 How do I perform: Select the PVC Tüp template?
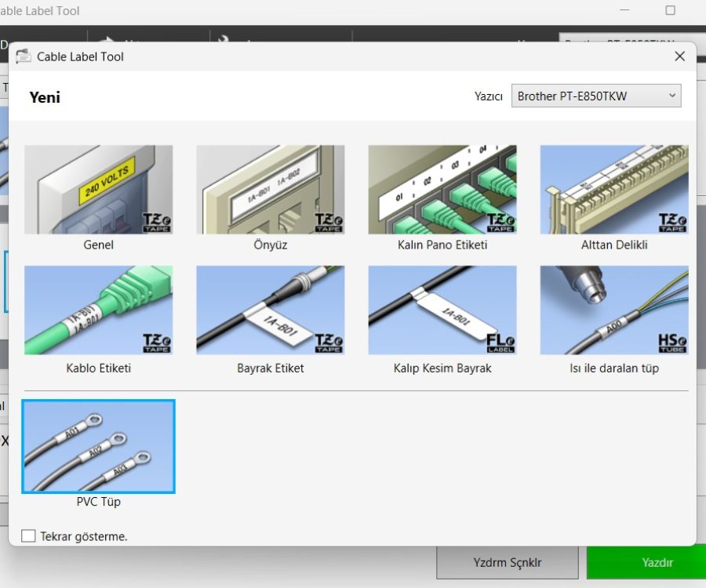click(x=98, y=446)
